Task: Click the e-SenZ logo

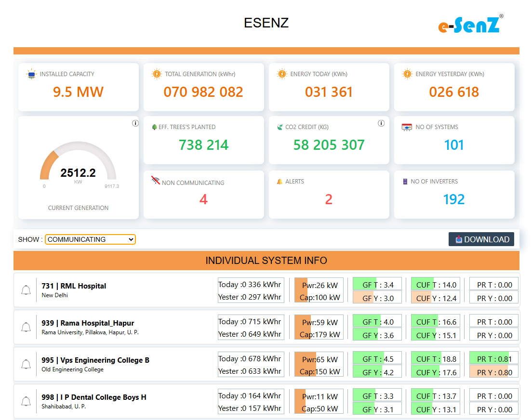Action: (471, 24)
